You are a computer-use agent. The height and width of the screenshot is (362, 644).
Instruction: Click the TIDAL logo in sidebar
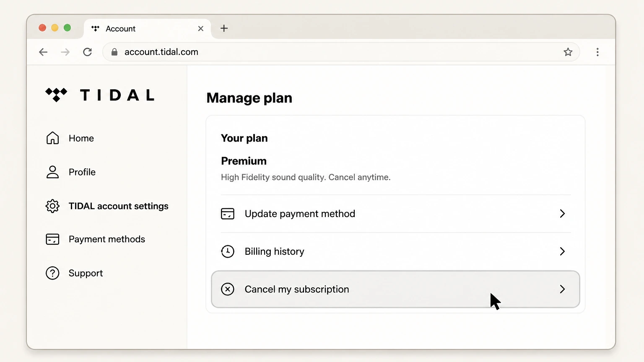(100, 95)
